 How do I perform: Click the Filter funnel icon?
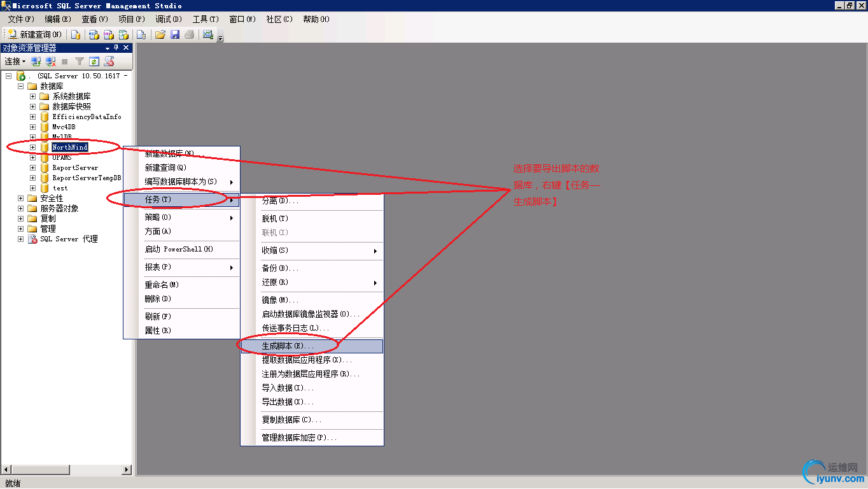(80, 61)
